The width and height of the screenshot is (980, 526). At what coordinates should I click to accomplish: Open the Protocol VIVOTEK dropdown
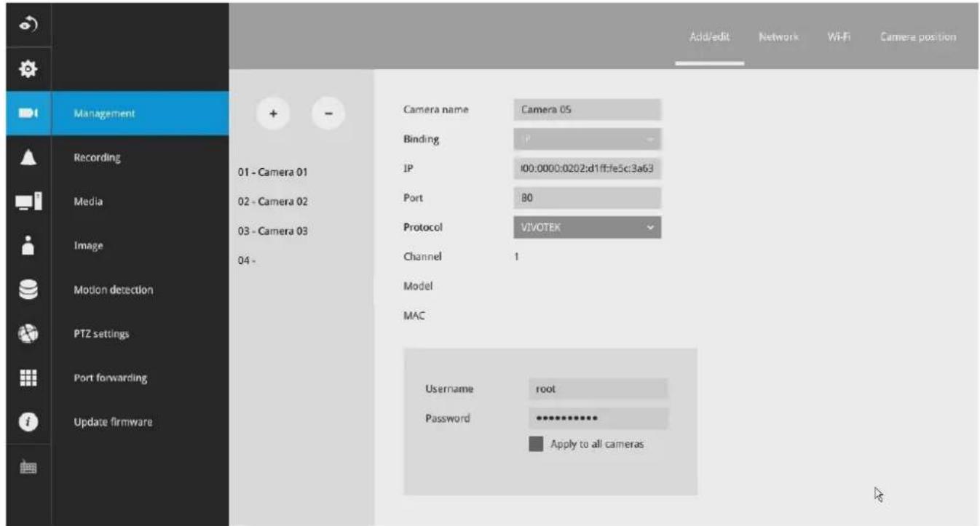587,228
